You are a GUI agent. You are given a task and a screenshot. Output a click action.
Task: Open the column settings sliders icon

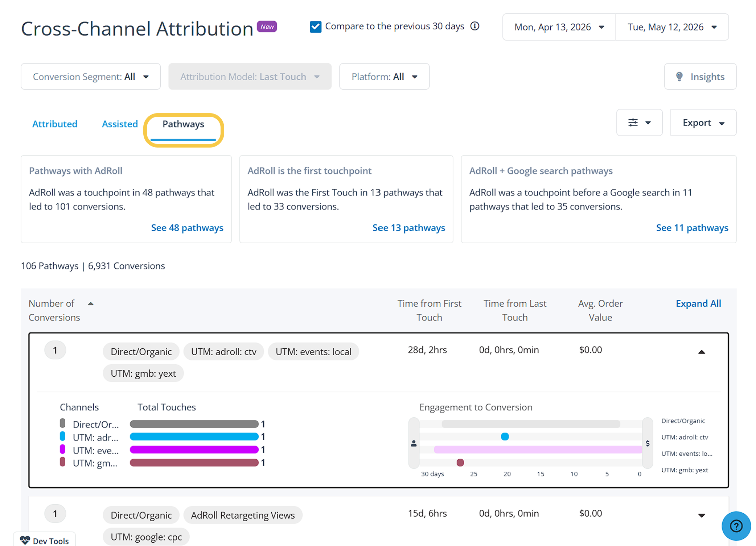(x=633, y=123)
